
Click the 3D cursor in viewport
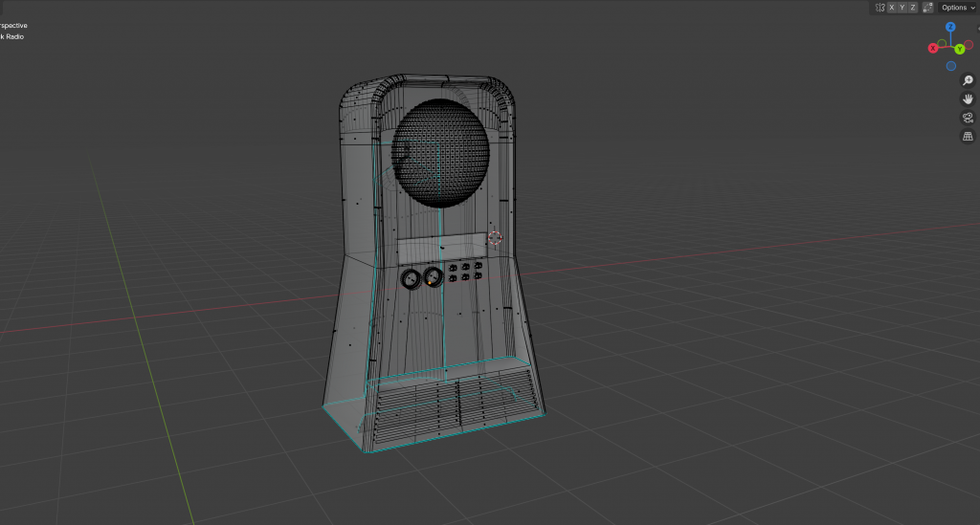click(495, 237)
